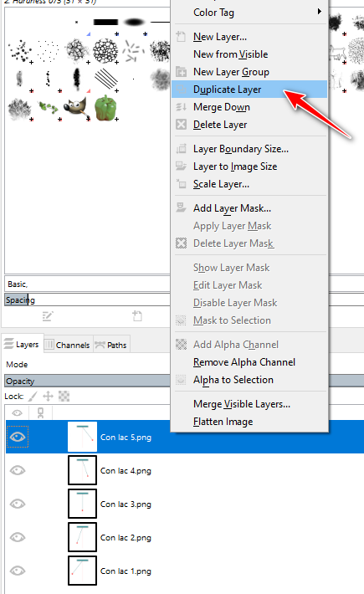Click the New Layer Group entry
This screenshot has width=364, height=594.
(249, 72)
